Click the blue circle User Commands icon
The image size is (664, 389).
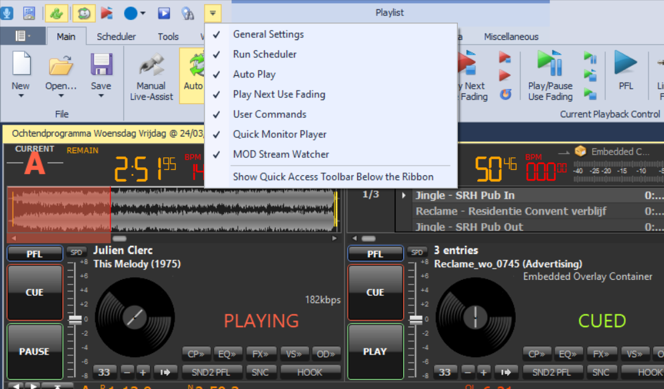click(x=130, y=13)
